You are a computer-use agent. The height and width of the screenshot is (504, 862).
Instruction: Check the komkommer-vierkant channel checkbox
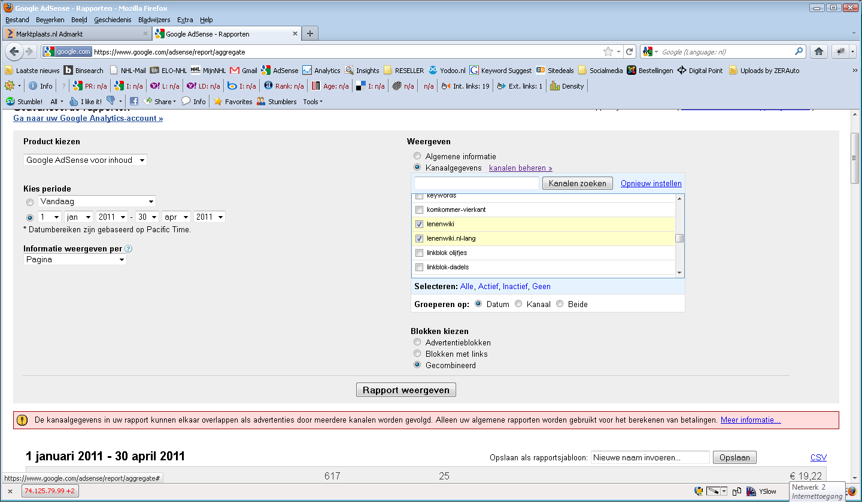[x=419, y=210]
